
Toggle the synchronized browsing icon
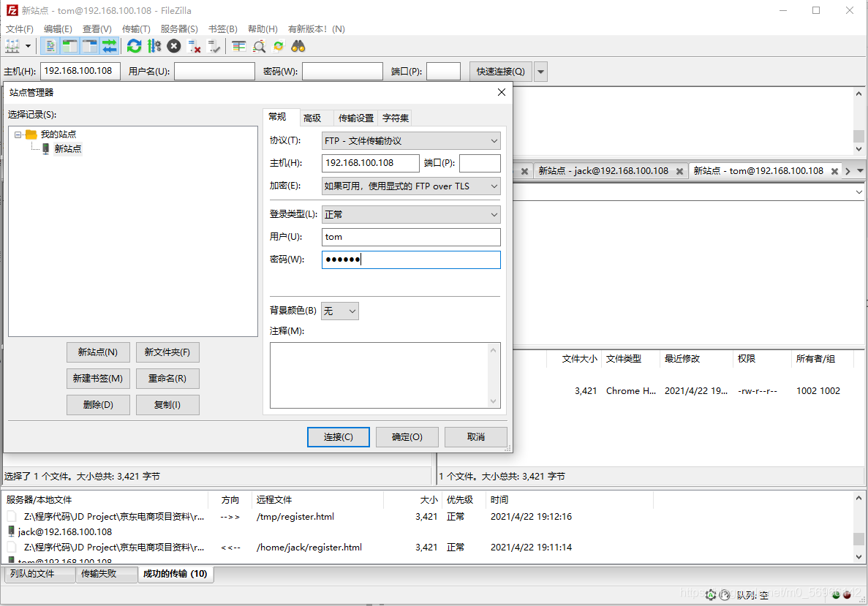click(279, 47)
